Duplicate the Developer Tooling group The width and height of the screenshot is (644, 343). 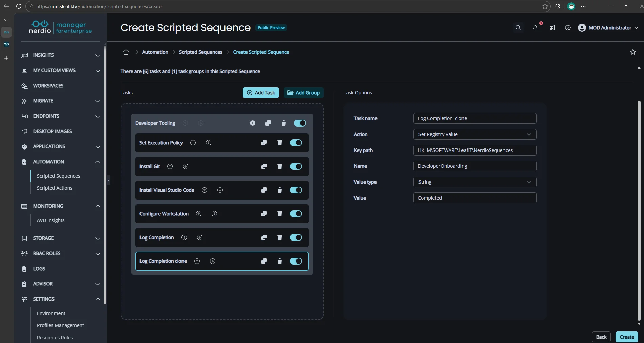(x=268, y=123)
